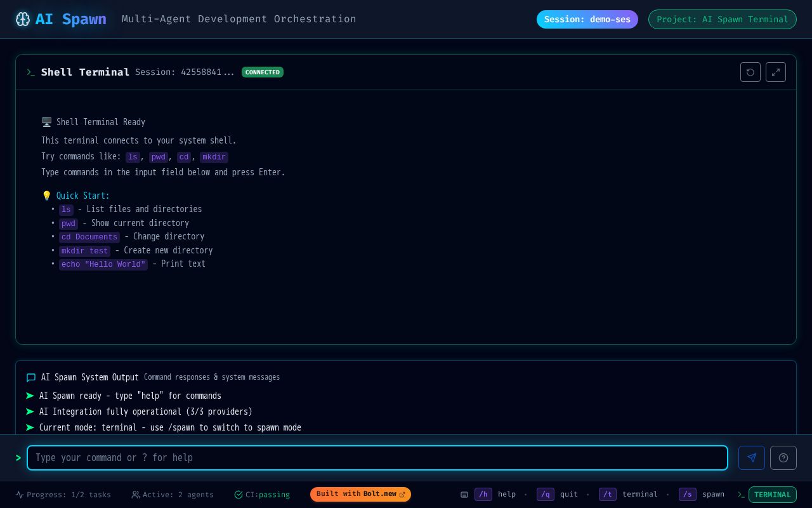Open the Session: demo-ses badge
The width and height of the screenshot is (812, 508).
click(587, 19)
